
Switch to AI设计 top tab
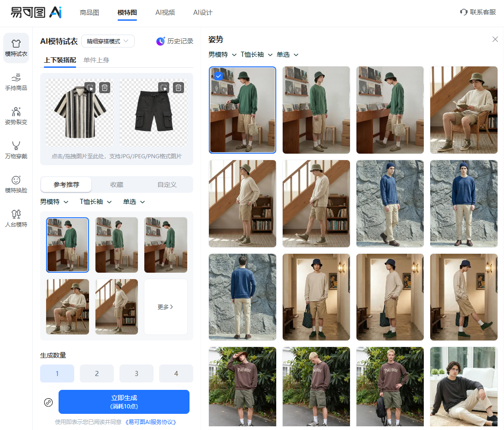[x=202, y=12]
